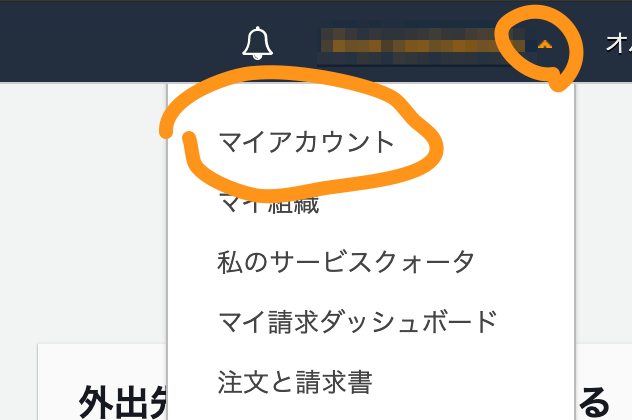Select the 注文と請求書 menu item
Image resolution: width=632 pixels, height=420 pixels.
295,382
